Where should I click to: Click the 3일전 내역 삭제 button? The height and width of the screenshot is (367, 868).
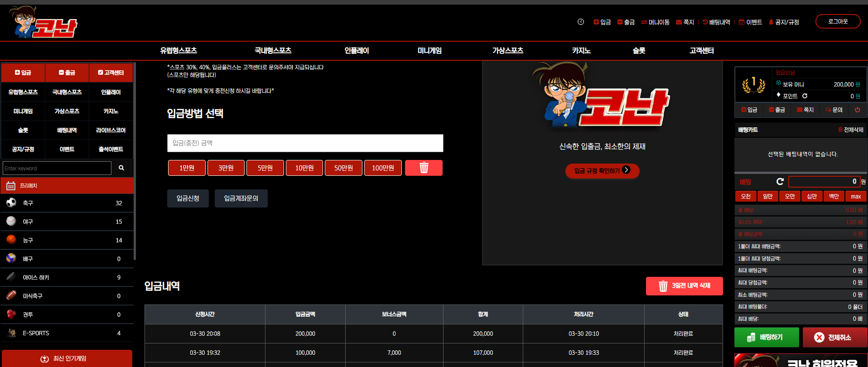(x=684, y=286)
